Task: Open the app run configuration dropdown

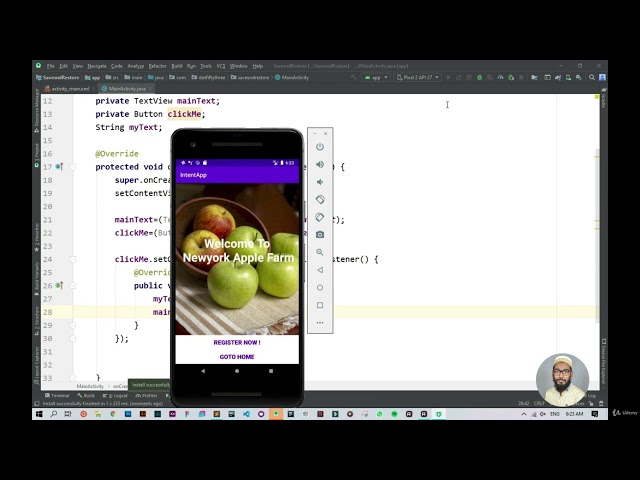Action: (x=376, y=77)
